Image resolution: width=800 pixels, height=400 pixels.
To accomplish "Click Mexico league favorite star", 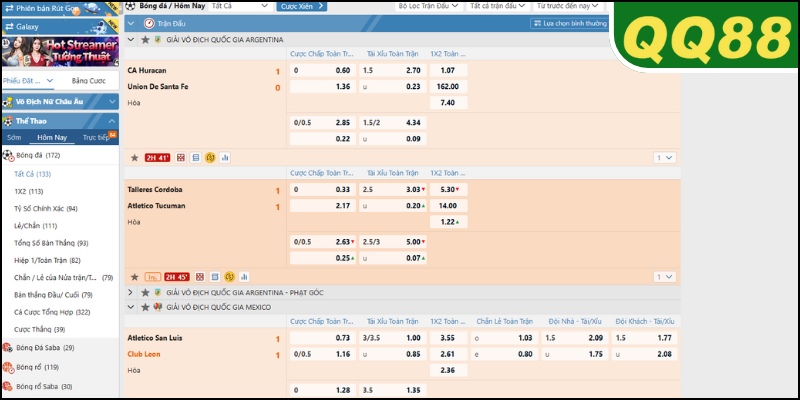I will (x=145, y=307).
